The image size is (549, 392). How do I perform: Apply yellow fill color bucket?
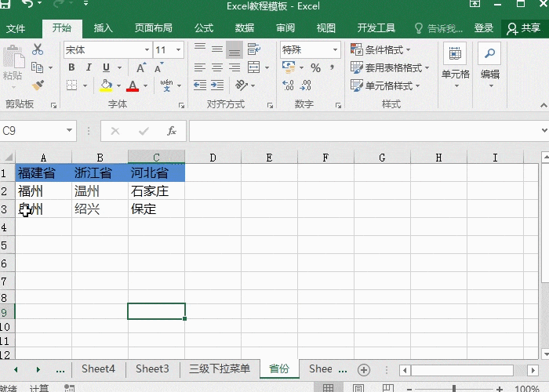106,85
